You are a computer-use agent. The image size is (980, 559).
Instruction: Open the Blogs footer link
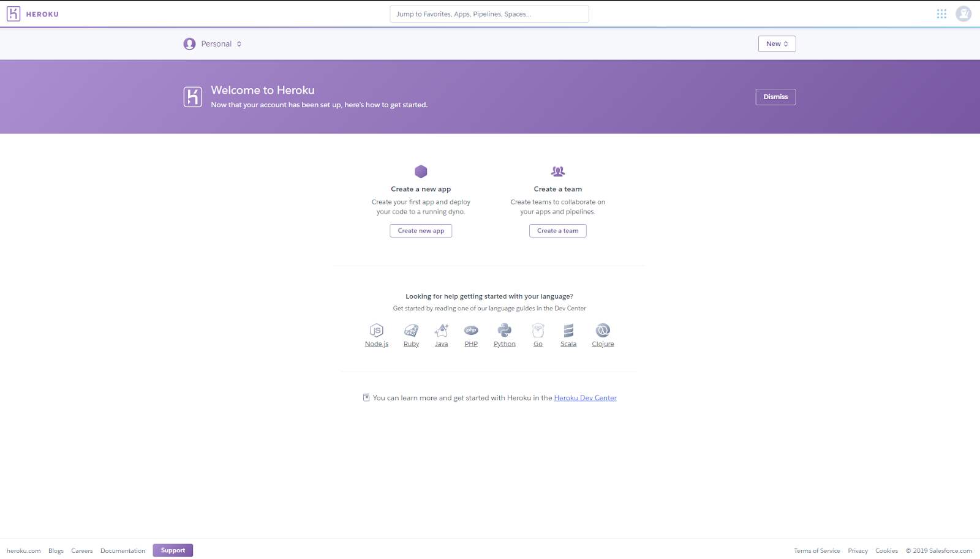click(56, 551)
